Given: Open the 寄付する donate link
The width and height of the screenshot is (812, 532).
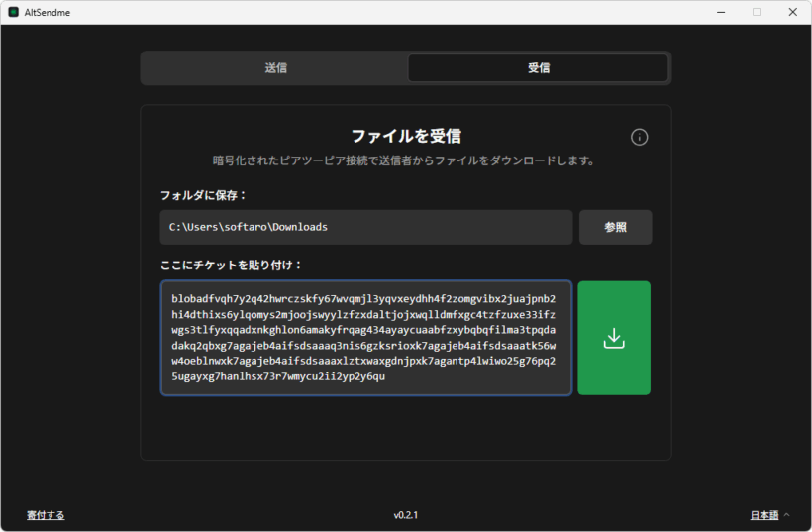Looking at the screenshot, I should tap(46, 515).
